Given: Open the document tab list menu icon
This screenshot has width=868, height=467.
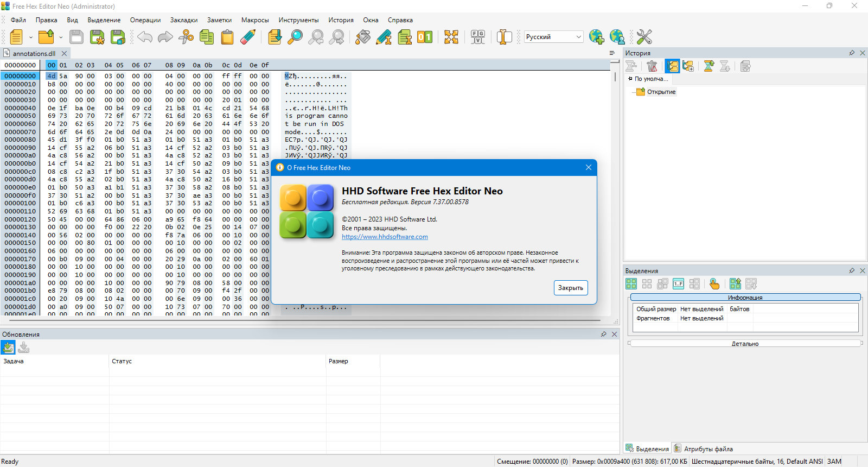Looking at the screenshot, I should (612, 53).
